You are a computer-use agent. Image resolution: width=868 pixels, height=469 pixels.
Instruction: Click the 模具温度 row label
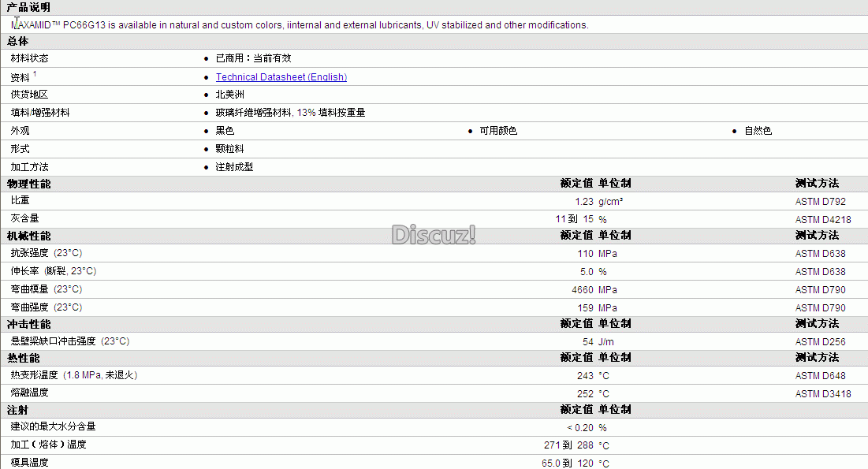coord(29,463)
